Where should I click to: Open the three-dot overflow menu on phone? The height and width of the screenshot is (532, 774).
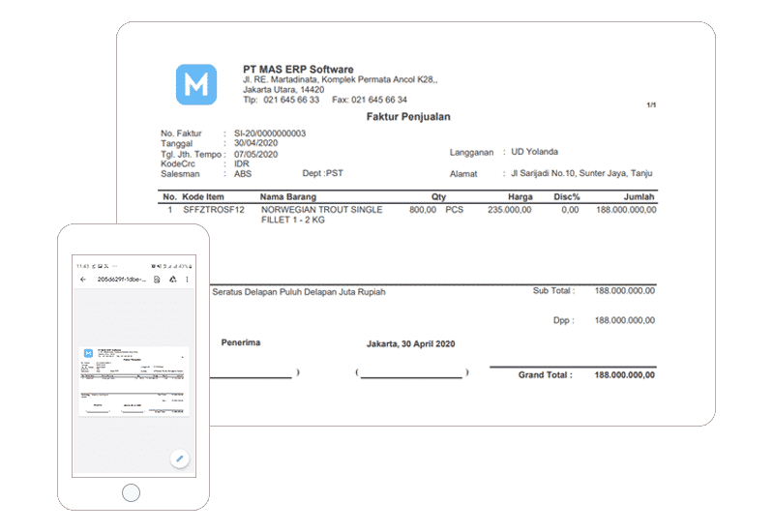click(187, 279)
